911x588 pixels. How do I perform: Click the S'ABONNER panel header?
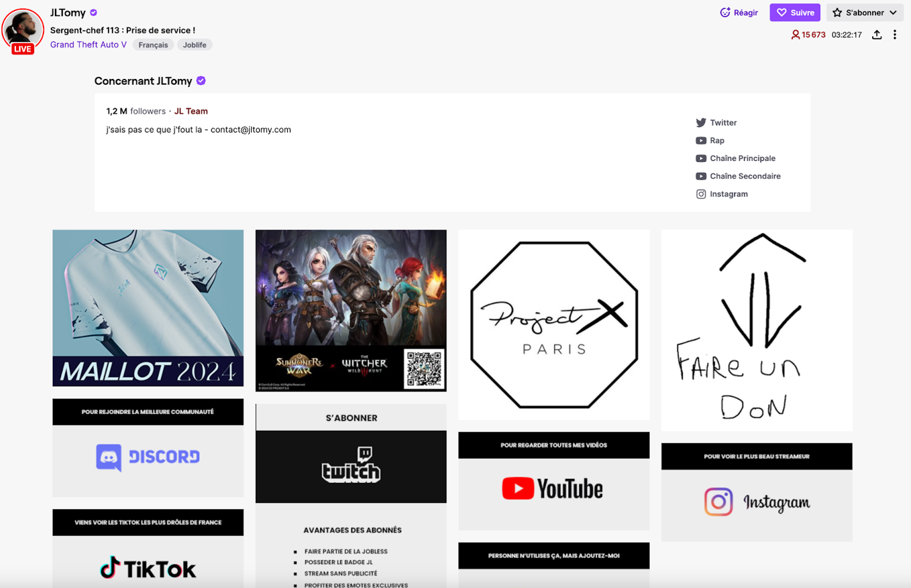coord(351,418)
